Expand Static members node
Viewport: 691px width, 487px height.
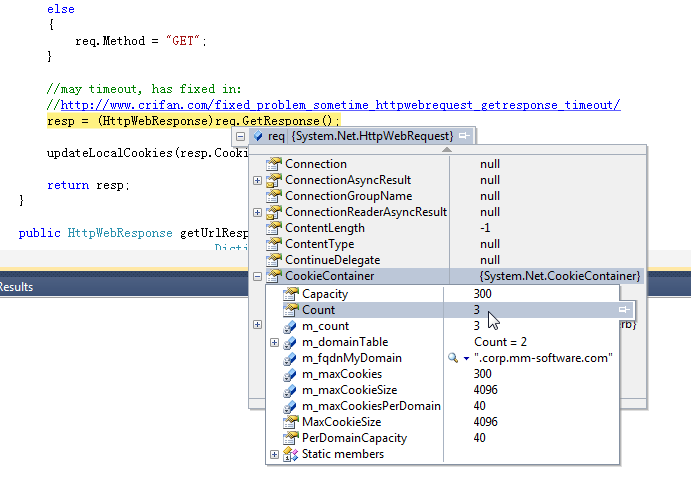274,454
